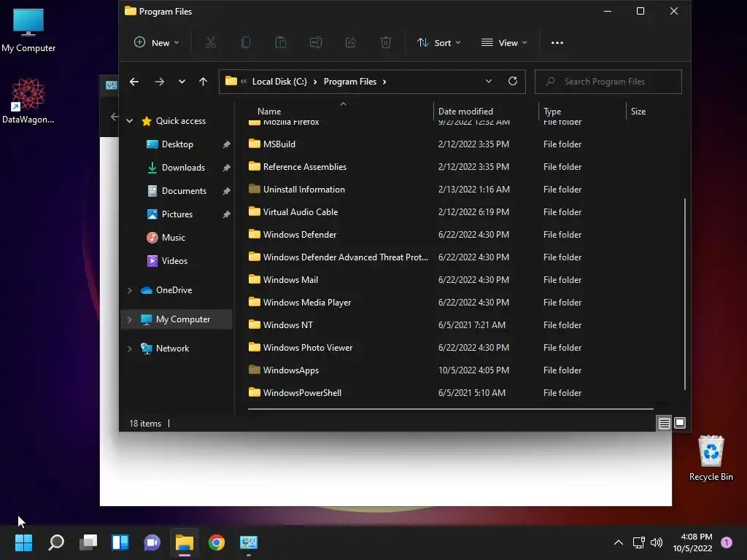The image size is (747, 560).
Task: Open taskbar Search magnifier
Action: (x=56, y=542)
